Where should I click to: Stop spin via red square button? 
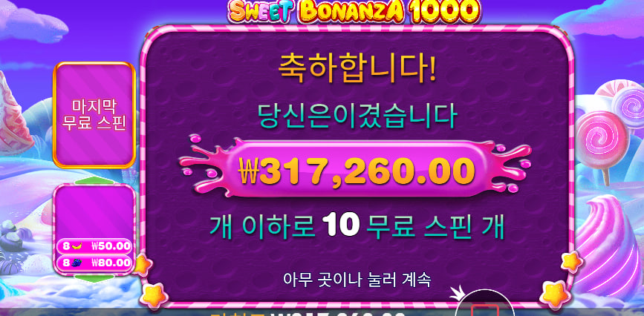(x=484, y=310)
